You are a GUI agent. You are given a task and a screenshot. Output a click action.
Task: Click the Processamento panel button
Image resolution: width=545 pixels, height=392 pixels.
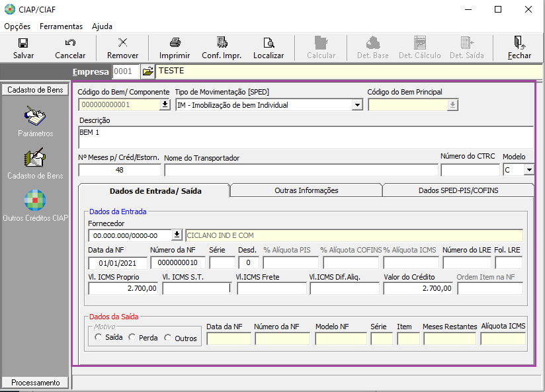click(35, 383)
